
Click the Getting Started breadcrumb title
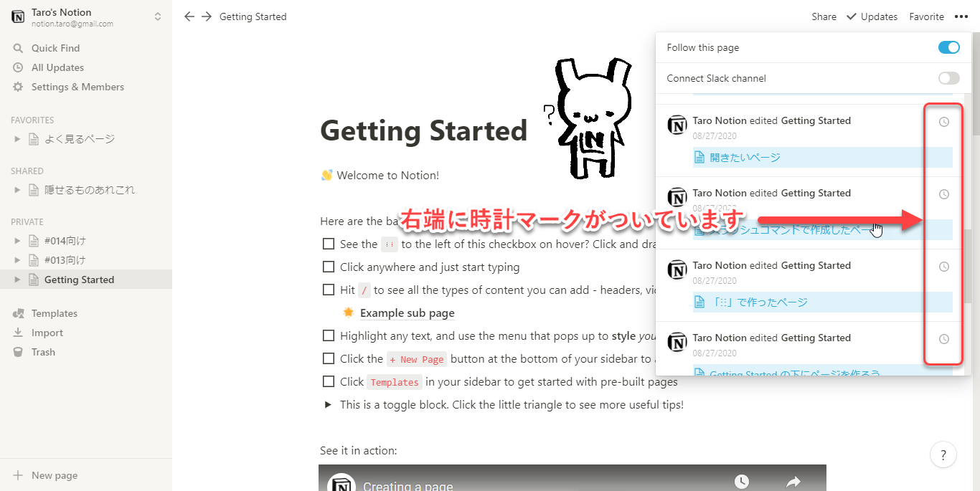click(x=253, y=16)
